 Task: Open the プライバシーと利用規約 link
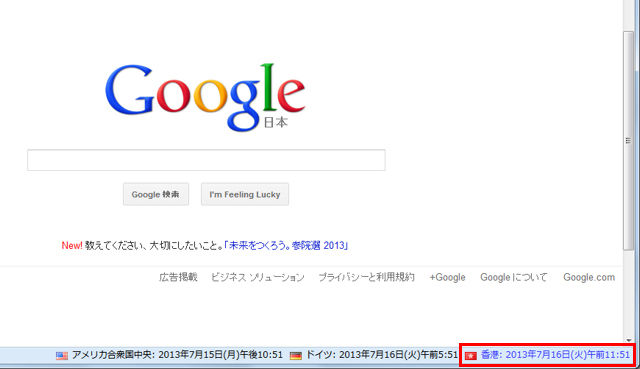[x=366, y=277]
